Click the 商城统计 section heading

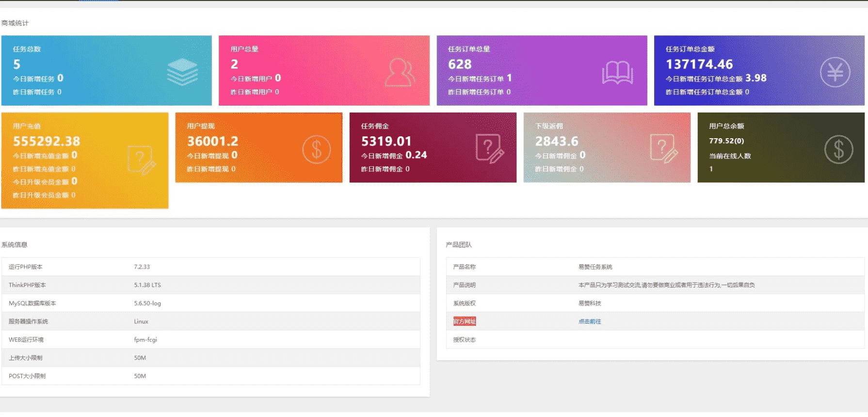click(15, 23)
